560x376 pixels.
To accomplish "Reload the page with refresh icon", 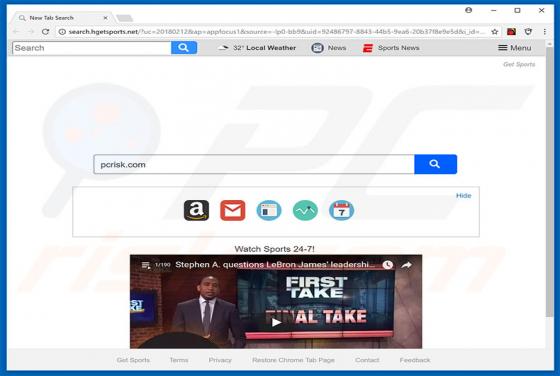I will tap(45, 31).
